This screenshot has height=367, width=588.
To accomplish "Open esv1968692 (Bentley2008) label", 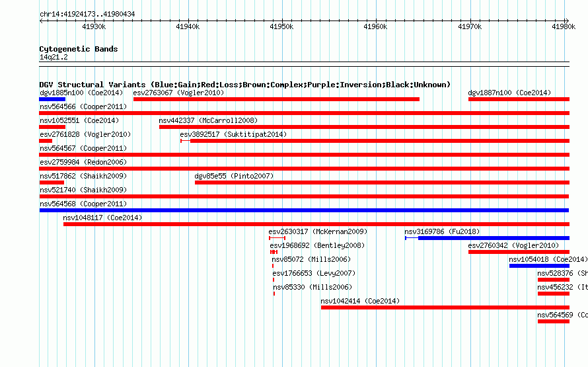I will point(317,245).
